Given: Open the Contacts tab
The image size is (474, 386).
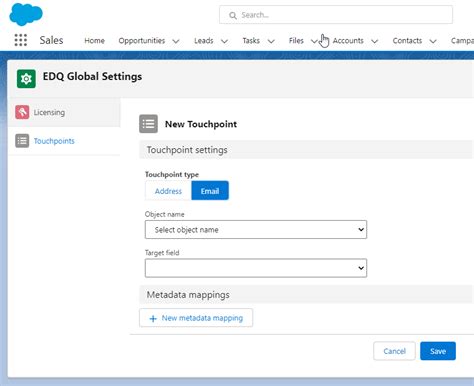Looking at the screenshot, I should pyautogui.click(x=407, y=41).
